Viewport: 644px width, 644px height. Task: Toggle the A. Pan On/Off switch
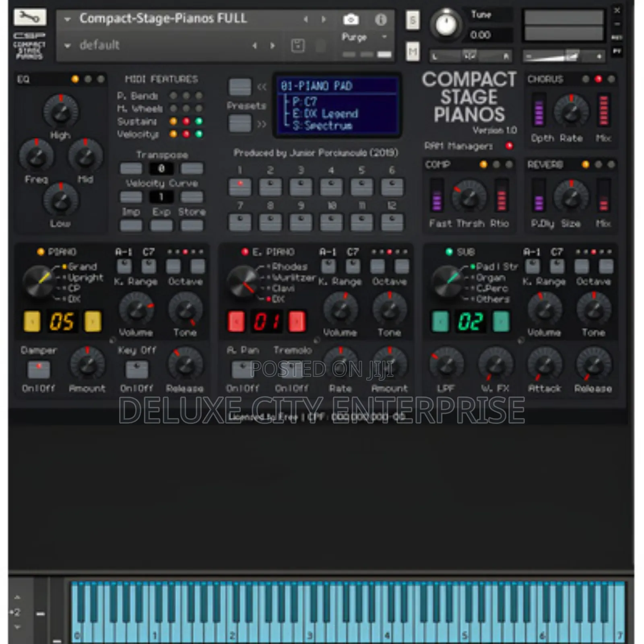(x=242, y=369)
